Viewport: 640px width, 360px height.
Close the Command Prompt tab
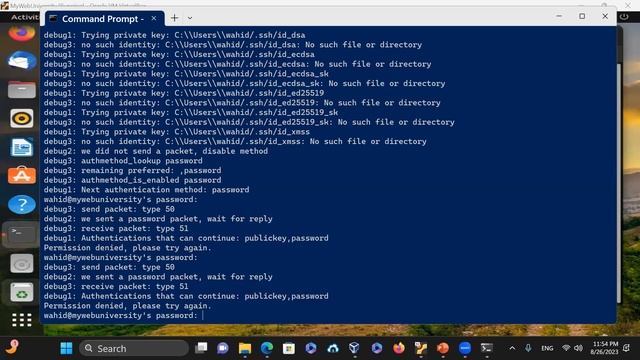(154, 18)
